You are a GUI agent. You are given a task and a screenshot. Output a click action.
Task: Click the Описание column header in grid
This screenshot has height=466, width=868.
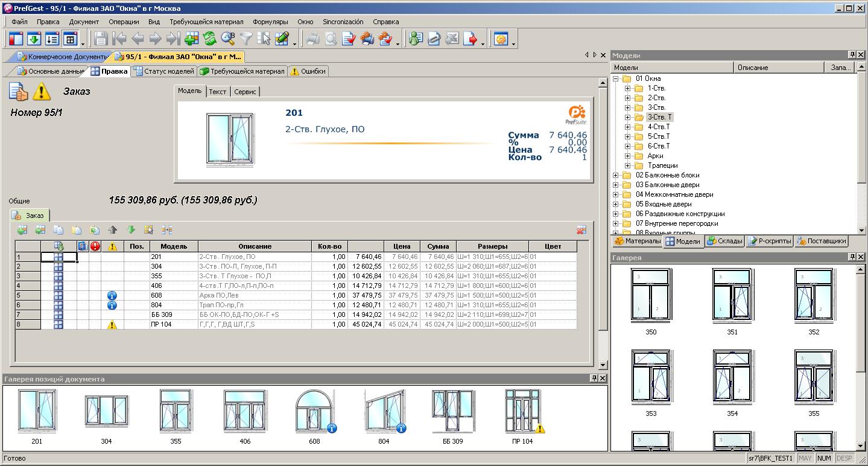coord(255,246)
